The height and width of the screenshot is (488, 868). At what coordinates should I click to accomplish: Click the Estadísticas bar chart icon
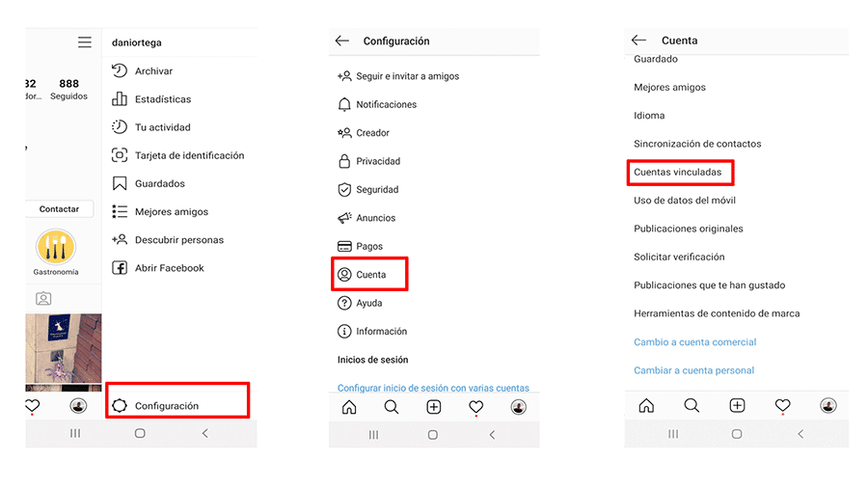[x=120, y=98]
